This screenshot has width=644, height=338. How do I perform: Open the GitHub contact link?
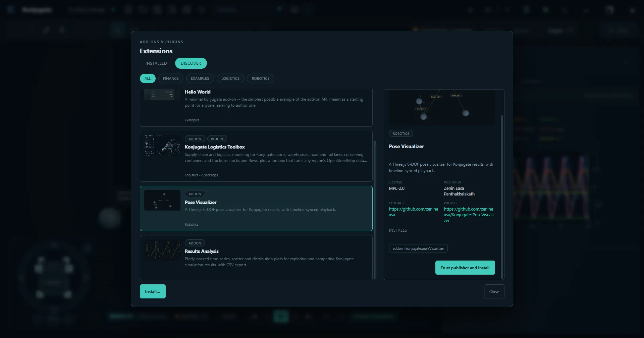pyautogui.click(x=414, y=212)
